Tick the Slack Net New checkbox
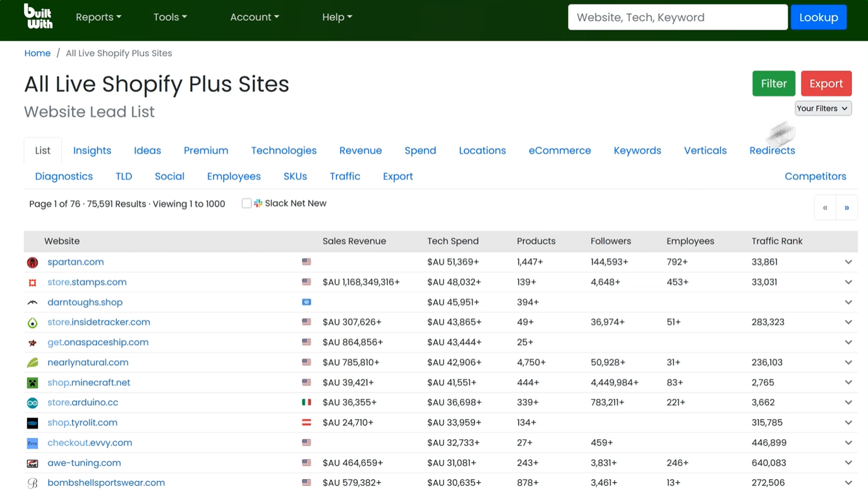This screenshot has width=868, height=491. tap(246, 203)
